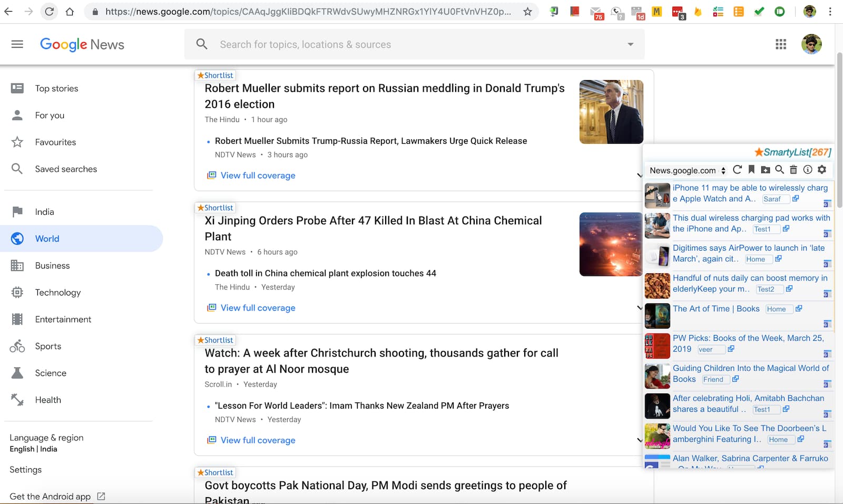
Task: Open the Google apps grid
Action: [781, 45]
